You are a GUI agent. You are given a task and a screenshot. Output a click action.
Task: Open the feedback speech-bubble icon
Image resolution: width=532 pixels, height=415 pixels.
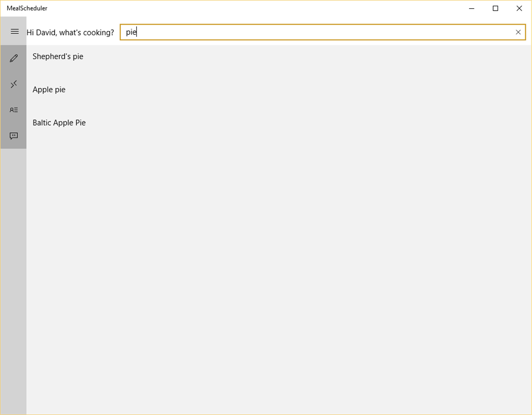14,136
